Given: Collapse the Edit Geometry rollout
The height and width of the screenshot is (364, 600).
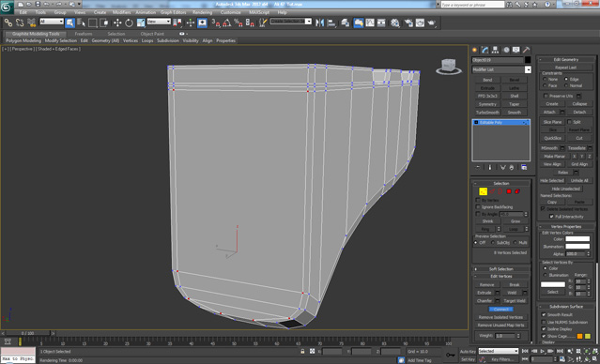Looking at the screenshot, I should point(566,60).
